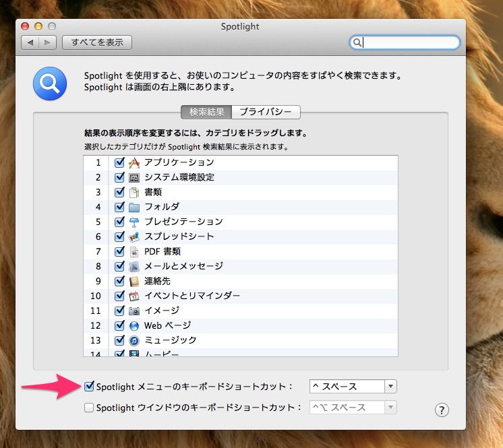This screenshot has height=448, width=503.
Task: Uncheck the アプリケーション category checkbox
Action: (x=119, y=162)
